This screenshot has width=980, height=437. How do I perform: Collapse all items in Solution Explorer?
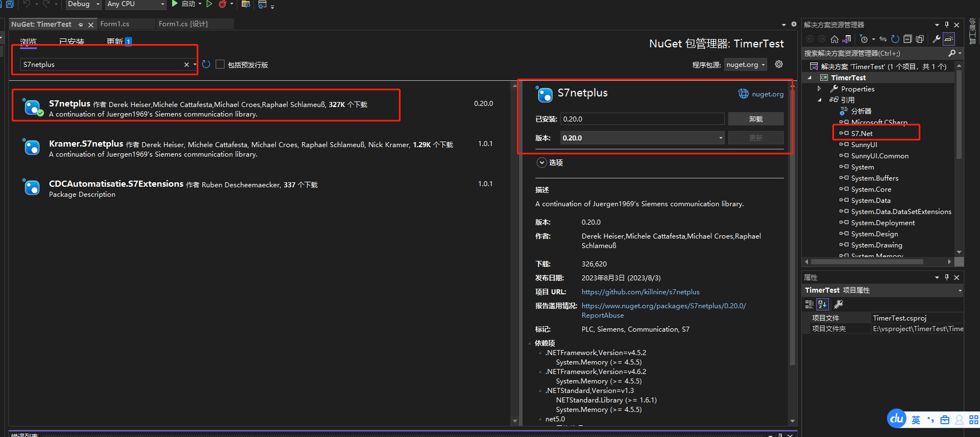908,39
